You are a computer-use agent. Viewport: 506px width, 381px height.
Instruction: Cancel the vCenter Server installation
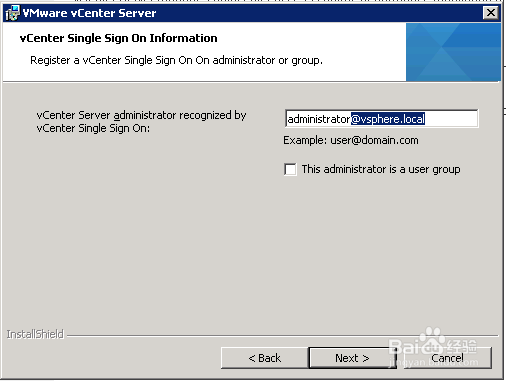click(448, 358)
